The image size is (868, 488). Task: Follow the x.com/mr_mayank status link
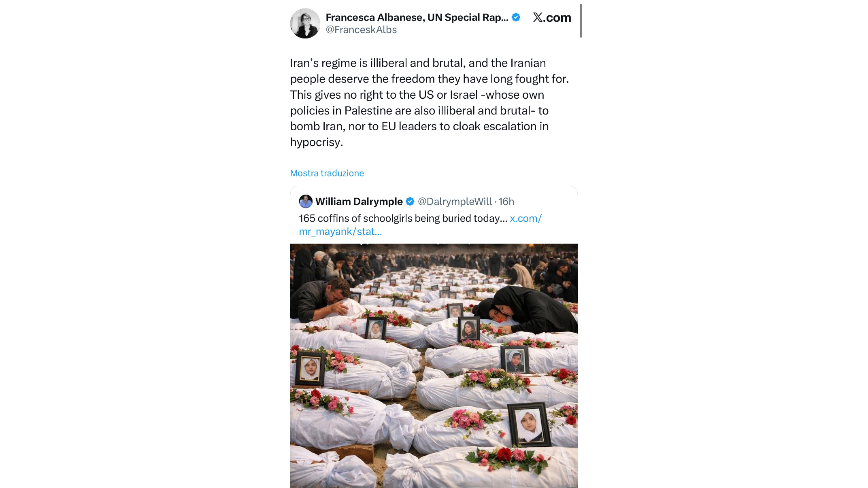click(x=420, y=225)
